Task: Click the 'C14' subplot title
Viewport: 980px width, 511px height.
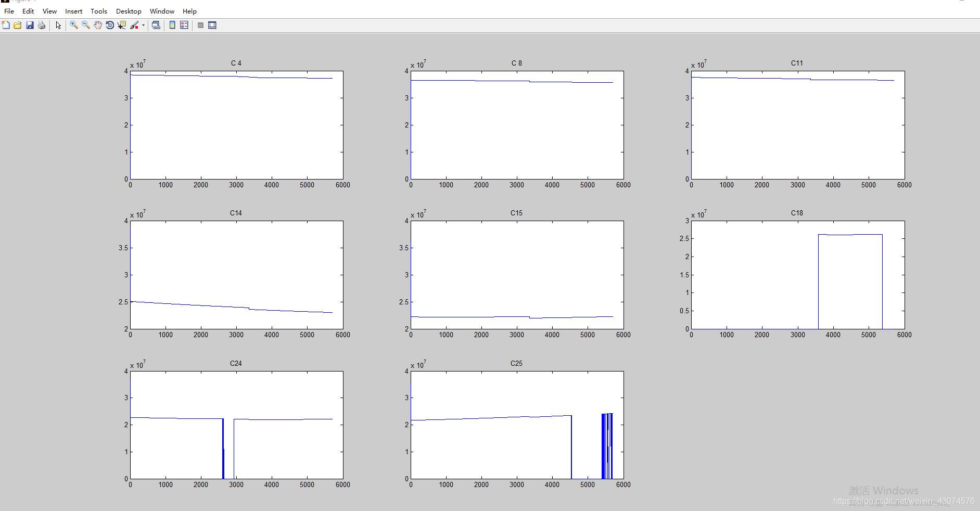Action: pos(236,213)
